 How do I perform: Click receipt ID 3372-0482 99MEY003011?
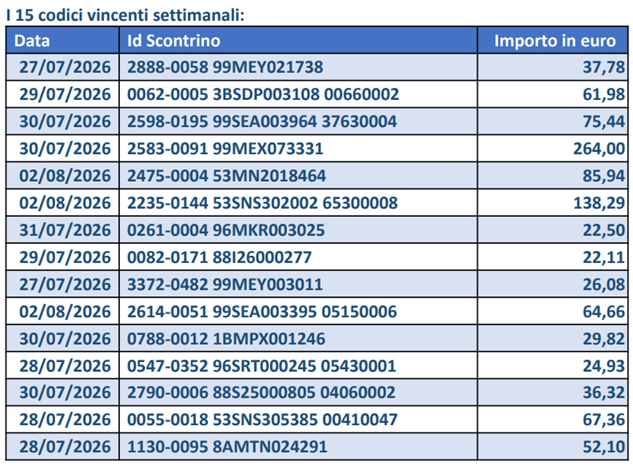click(x=225, y=284)
